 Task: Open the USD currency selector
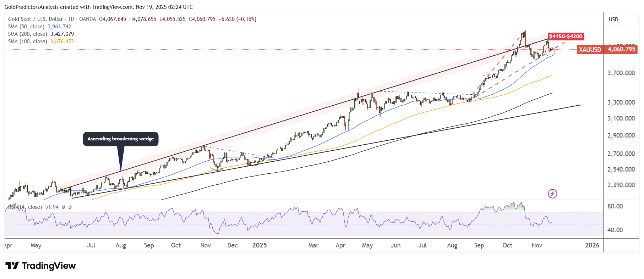click(x=621, y=19)
